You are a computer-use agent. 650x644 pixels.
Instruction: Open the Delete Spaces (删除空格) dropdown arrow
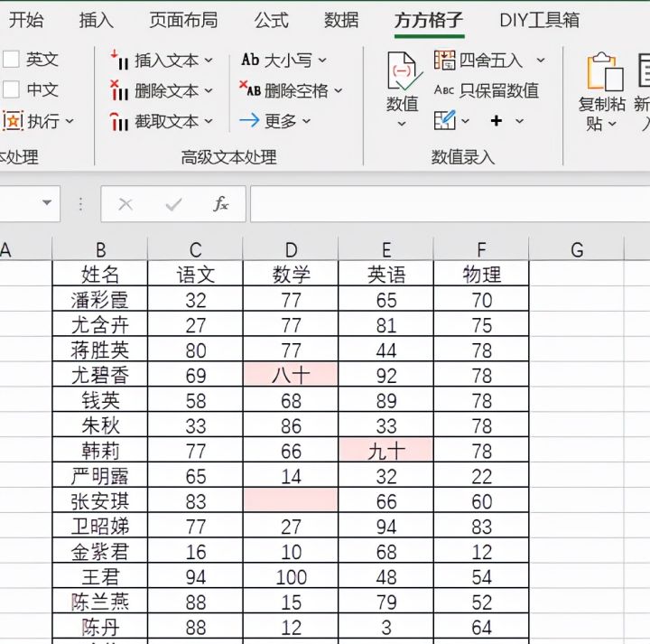(x=339, y=90)
